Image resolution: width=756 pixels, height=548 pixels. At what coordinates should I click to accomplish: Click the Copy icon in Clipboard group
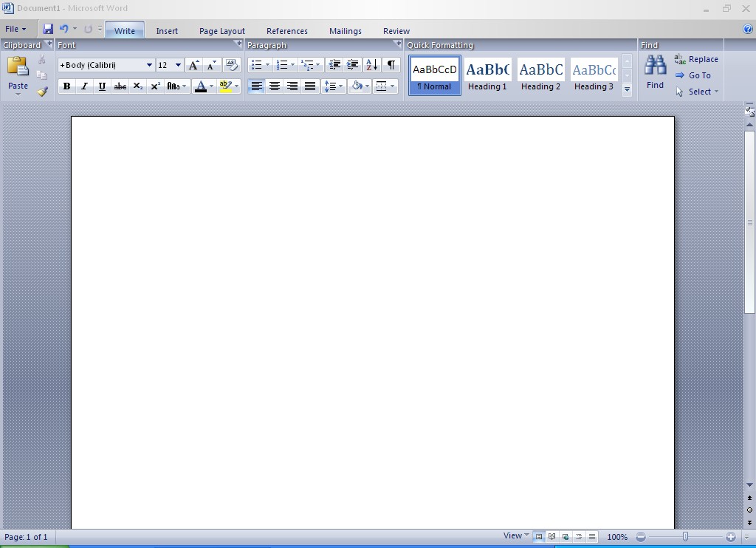42,75
